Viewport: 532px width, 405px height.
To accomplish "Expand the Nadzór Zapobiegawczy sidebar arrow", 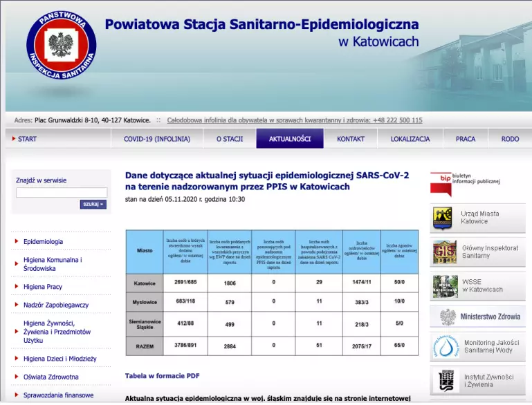I will point(17,305).
